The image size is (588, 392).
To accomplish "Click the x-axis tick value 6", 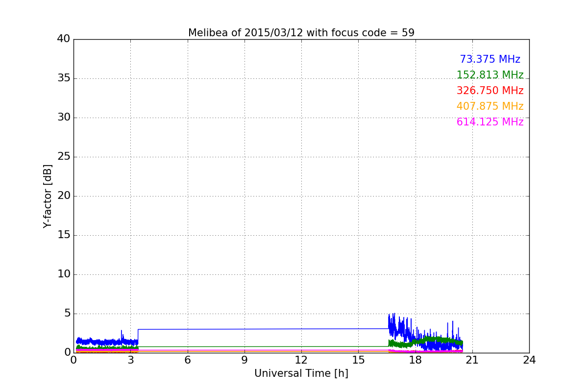I will tap(188, 360).
